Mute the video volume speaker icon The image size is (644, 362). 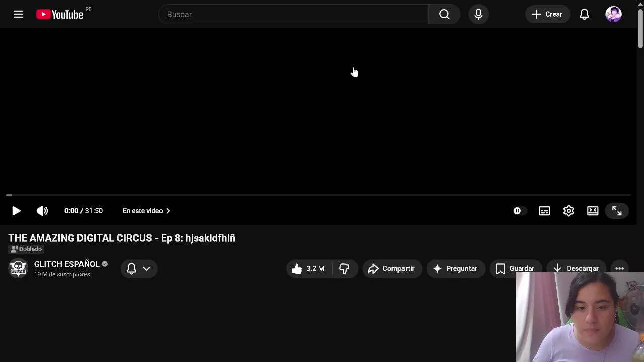(42, 211)
